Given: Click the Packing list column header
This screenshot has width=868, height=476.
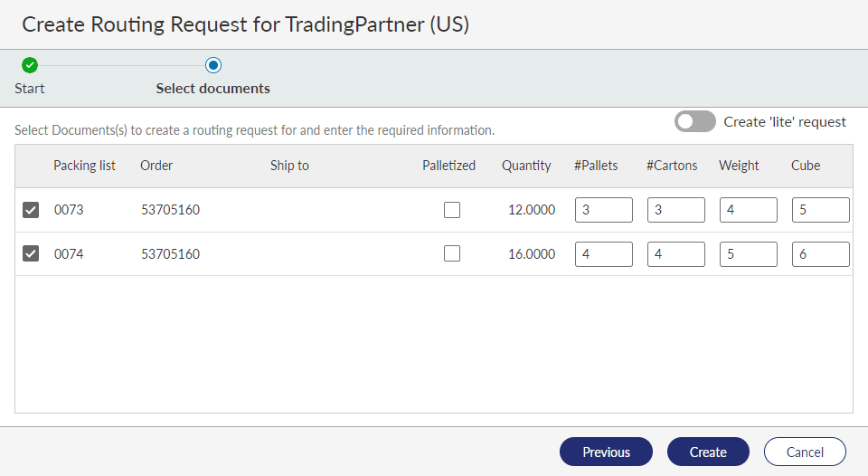Looking at the screenshot, I should pyautogui.click(x=84, y=166).
